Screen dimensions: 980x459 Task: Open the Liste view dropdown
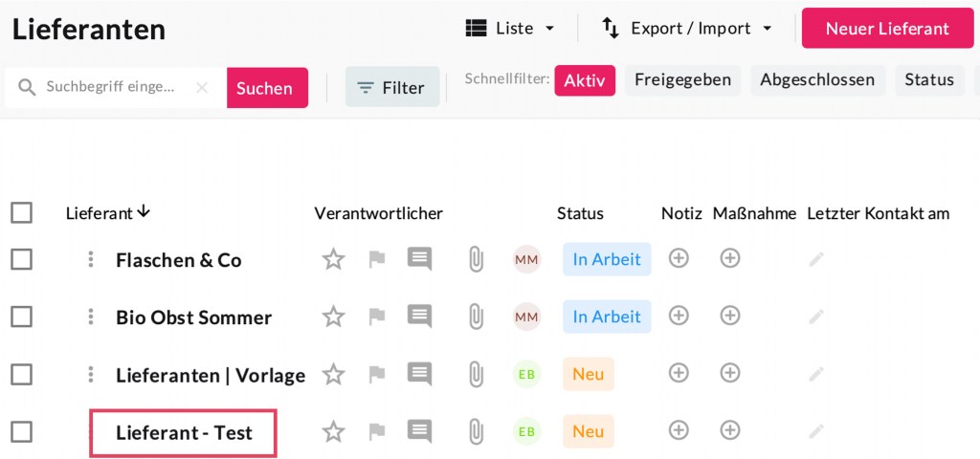(x=510, y=29)
